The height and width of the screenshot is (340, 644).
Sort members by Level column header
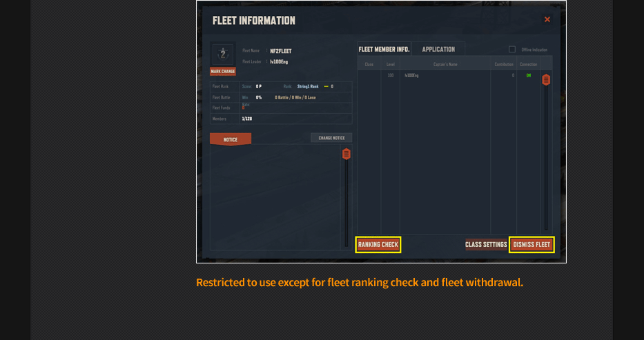[391, 65]
